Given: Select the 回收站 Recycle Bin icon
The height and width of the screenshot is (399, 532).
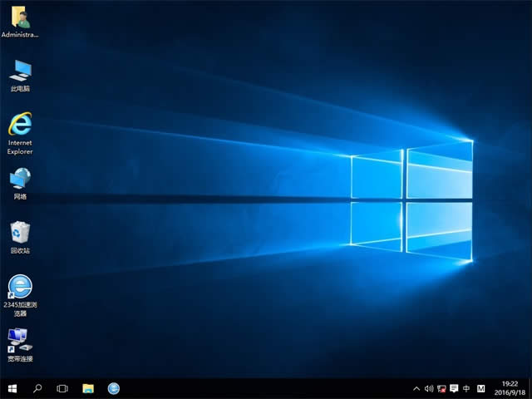Looking at the screenshot, I should coord(20,235).
